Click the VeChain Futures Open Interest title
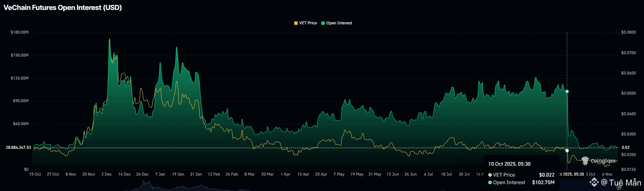Image resolution: width=644 pixels, height=191 pixels. pyautogui.click(x=63, y=8)
